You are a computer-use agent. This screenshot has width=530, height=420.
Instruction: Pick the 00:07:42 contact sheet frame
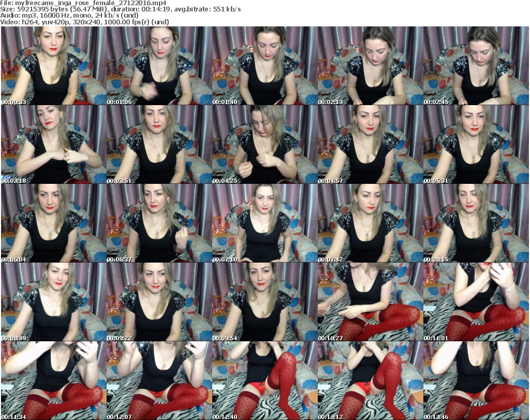(371, 223)
